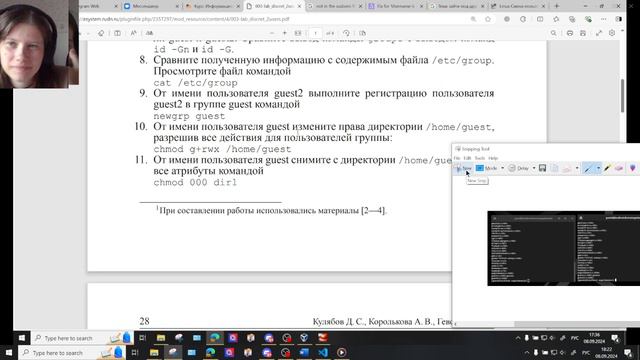Click the zoom magnifier icon in address bar

point(473,19)
